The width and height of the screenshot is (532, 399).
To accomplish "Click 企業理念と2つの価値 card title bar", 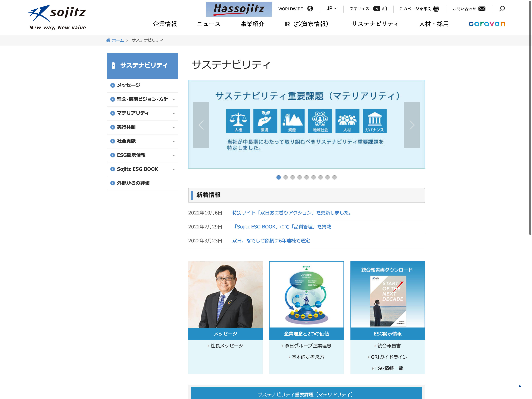I will tap(306, 334).
